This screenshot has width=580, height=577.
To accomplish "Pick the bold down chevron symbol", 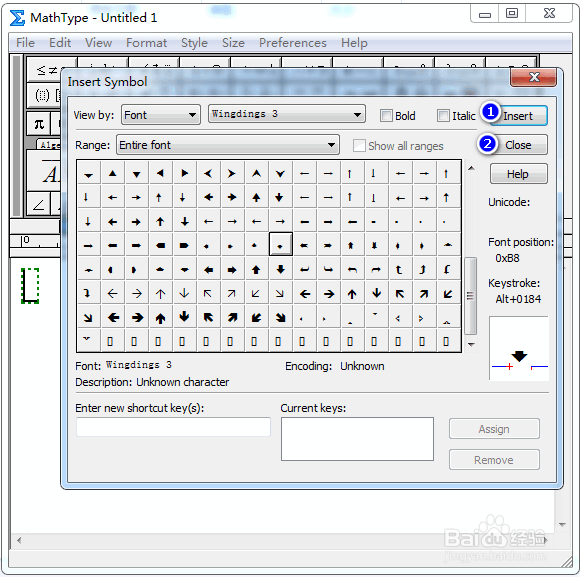I will click(280, 173).
